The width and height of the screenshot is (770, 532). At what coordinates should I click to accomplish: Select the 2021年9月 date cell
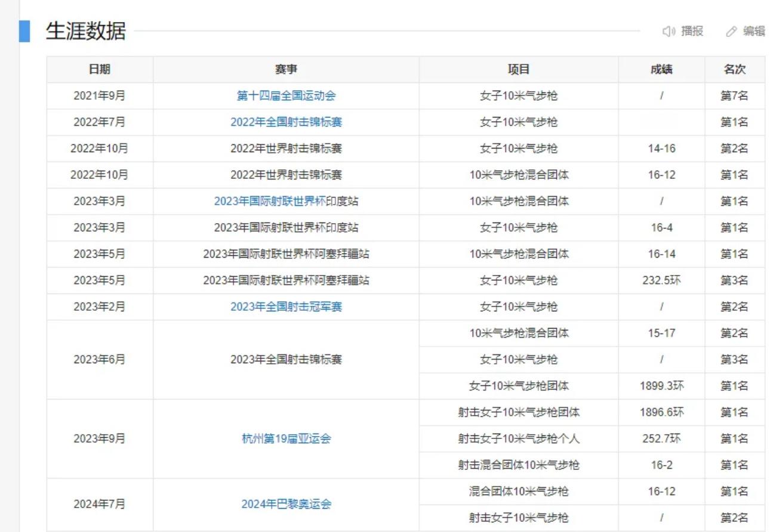(x=100, y=95)
